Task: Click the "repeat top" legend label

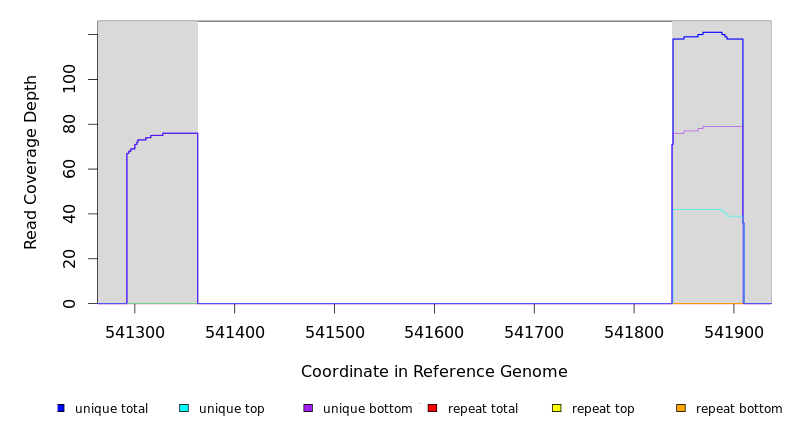Action: click(x=604, y=409)
